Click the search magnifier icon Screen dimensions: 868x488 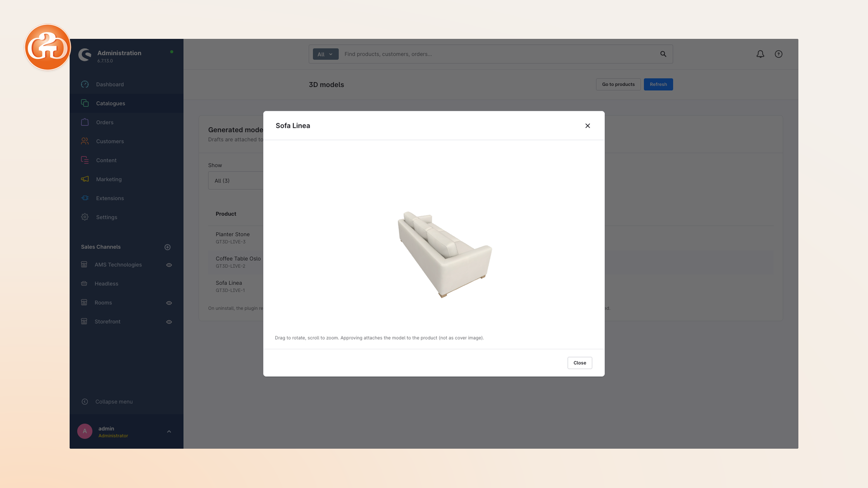663,54
